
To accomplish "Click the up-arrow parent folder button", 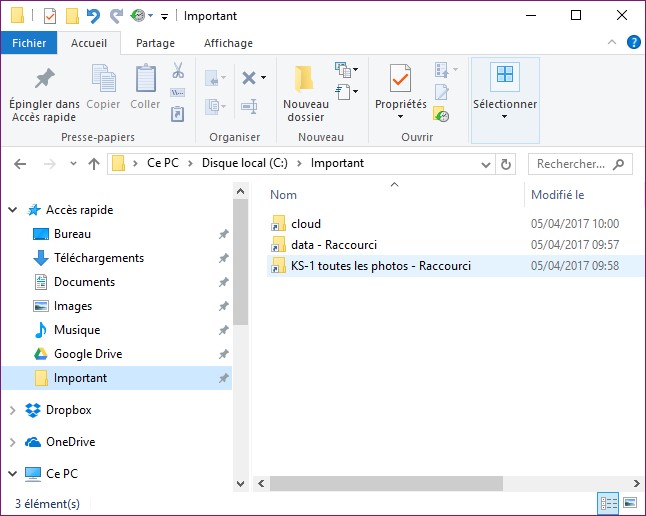I will (93, 164).
